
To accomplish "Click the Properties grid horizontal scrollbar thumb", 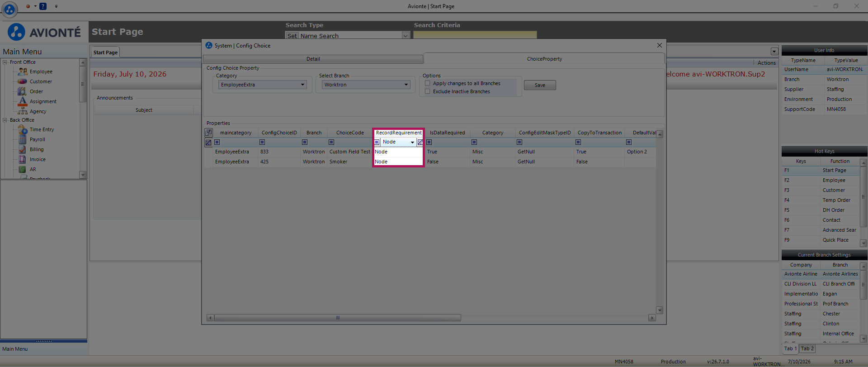I will [x=338, y=318].
